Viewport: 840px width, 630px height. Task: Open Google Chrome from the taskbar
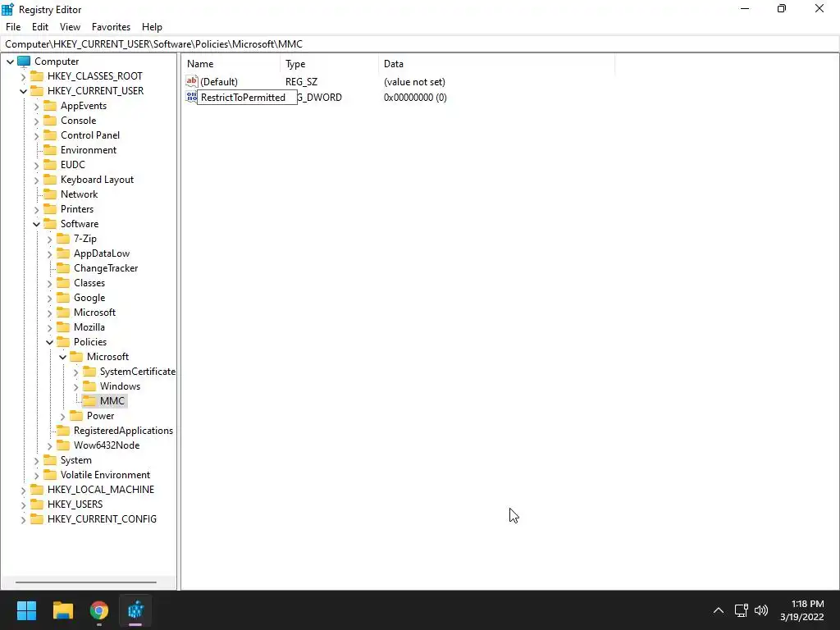point(99,610)
